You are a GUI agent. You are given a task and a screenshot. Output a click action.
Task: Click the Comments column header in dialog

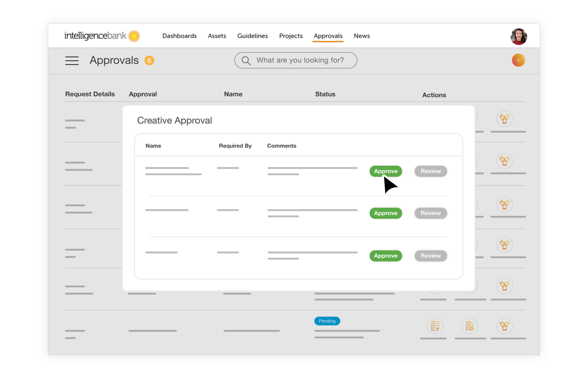(x=281, y=146)
